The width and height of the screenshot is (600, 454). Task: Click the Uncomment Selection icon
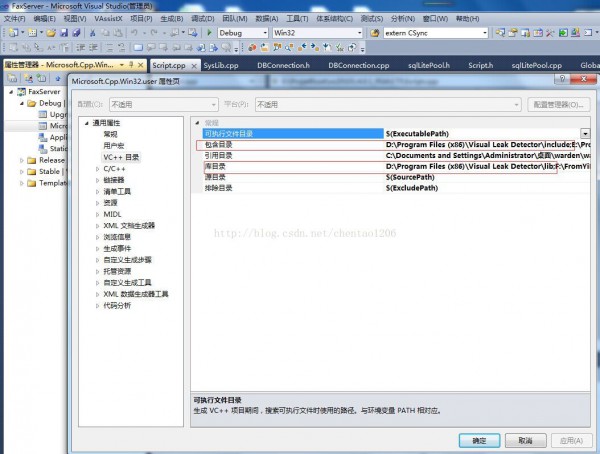point(122,47)
